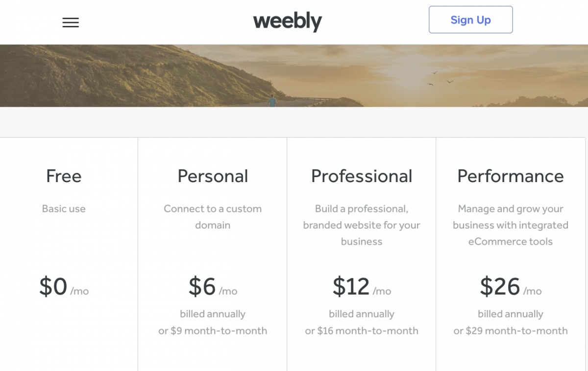Click the Professional plan heading
Image resolution: width=588 pixels, height=371 pixels.
point(362,176)
